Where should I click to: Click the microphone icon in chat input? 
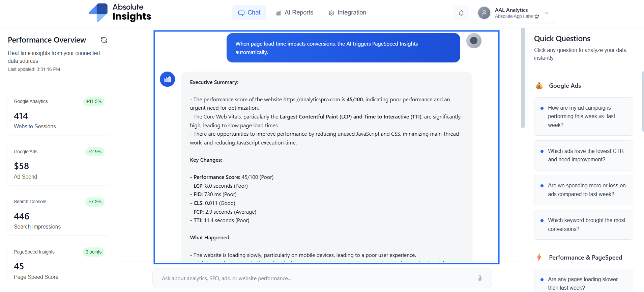click(479, 278)
